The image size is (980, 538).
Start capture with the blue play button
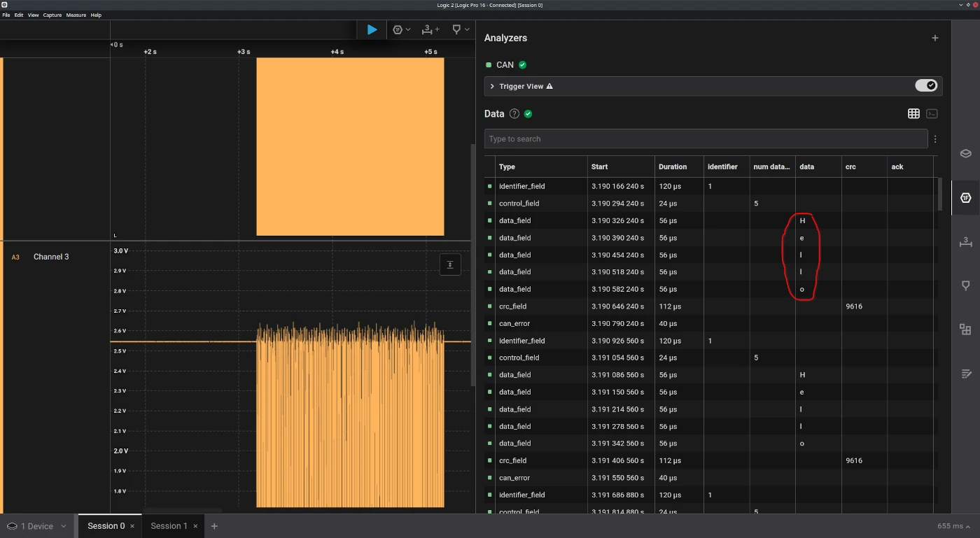click(x=372, y=29)
